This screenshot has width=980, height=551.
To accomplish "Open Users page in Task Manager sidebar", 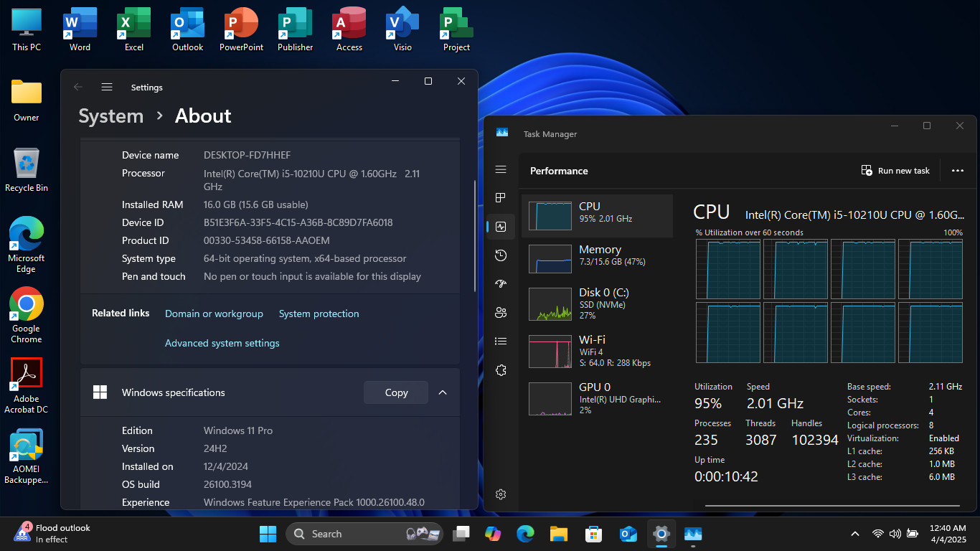I will coord(501,313).
